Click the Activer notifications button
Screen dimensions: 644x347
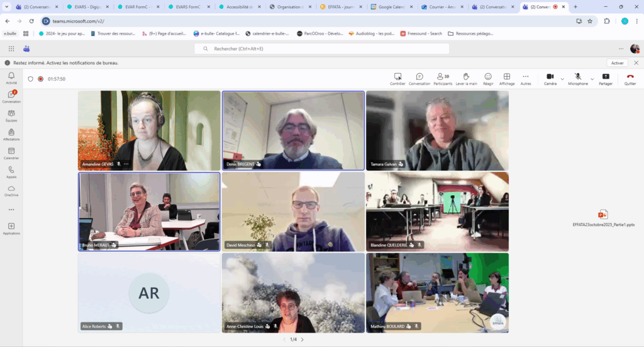point(617,63)
